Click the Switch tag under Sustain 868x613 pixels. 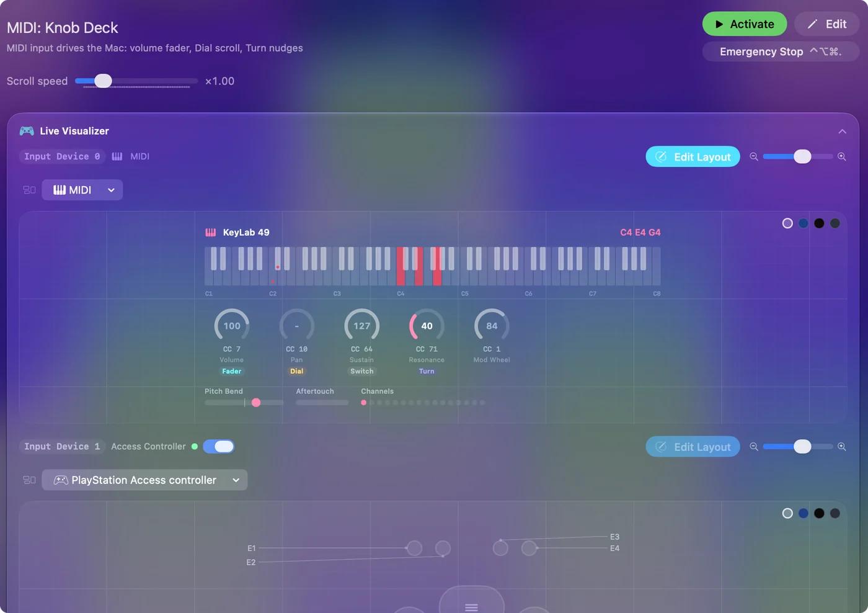(x=362, y=372)
